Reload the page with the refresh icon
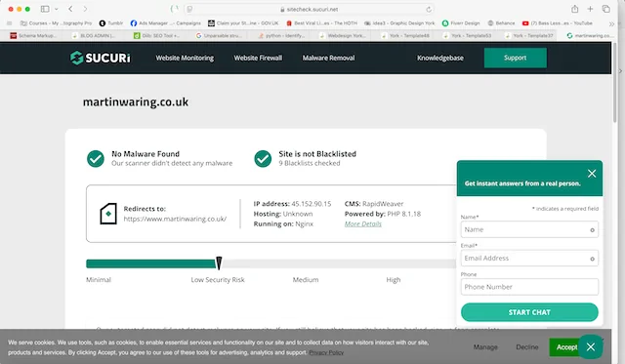625x364 pixels. pyautogui.click(x=429, y=9)
